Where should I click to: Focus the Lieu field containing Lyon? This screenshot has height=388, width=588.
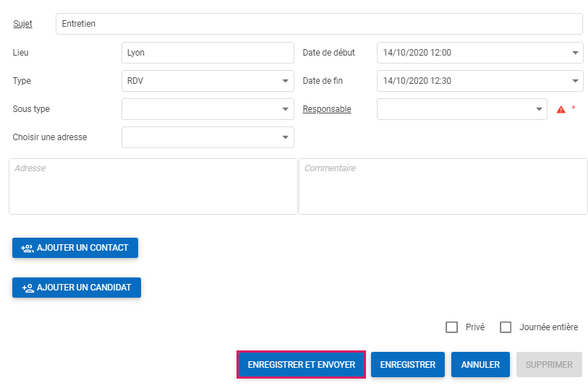tap(208, 53)
